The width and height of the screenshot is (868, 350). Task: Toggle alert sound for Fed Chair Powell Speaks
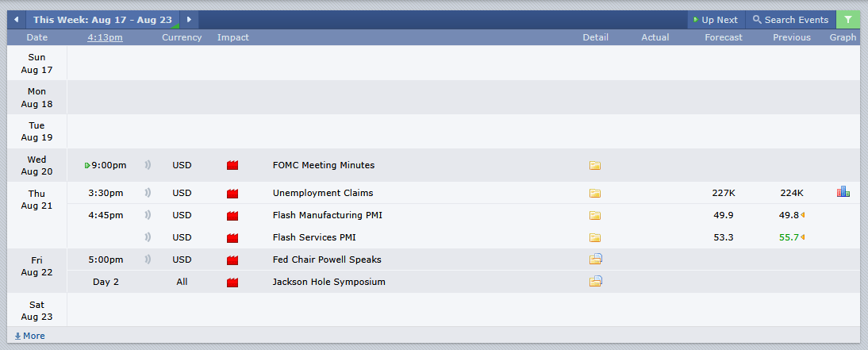[x=148, y=260]
